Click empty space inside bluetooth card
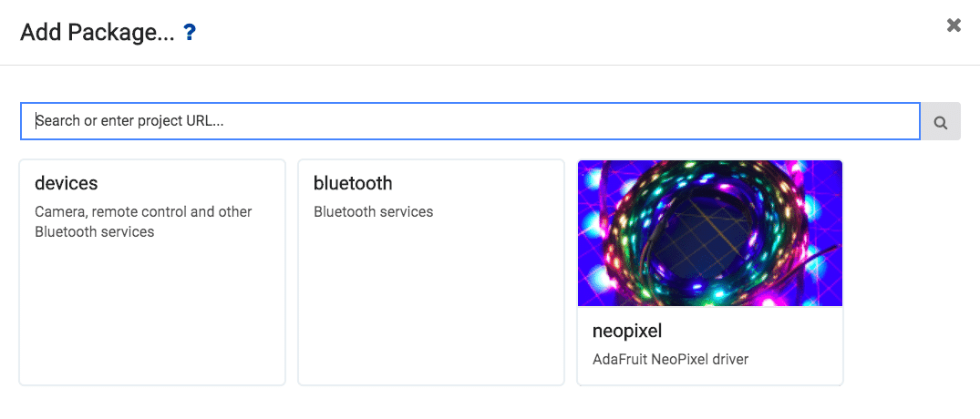The image size is (980, 419). pyautogui.click(x=430, y=310)
